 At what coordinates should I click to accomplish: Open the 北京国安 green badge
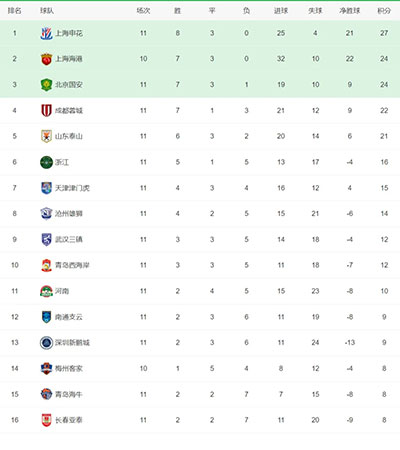(x=46, y=85)
